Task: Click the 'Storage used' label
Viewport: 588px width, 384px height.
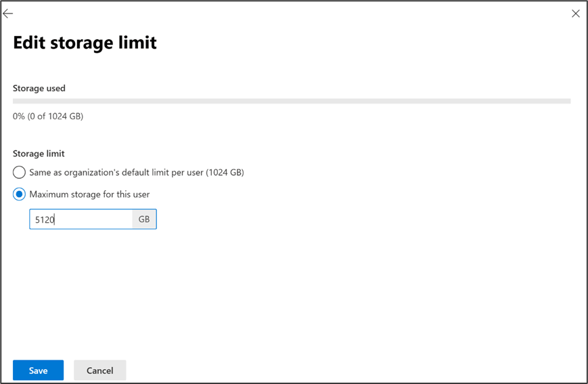Action: pos(39,88)
